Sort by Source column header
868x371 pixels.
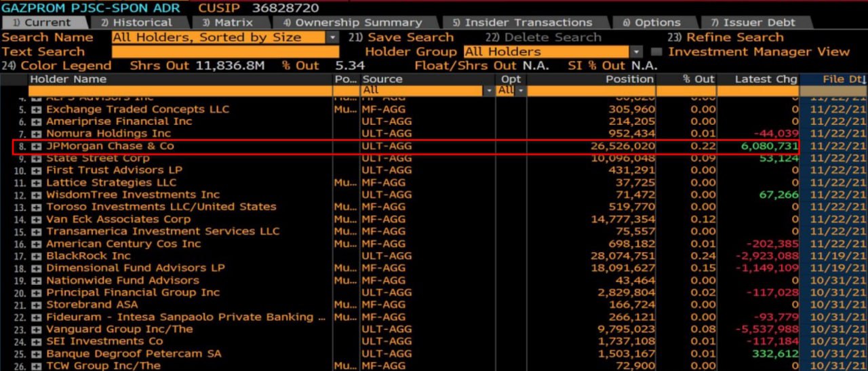click(382, 79)
